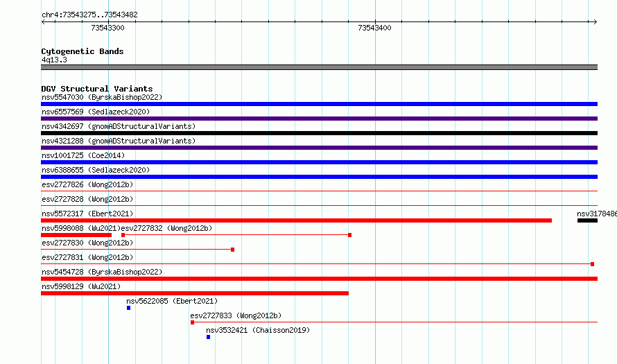This screenshot has height=364, width=617.
Task: Open esv2727828 (Wong2012b) variant label
Action: tap(87, 199)
